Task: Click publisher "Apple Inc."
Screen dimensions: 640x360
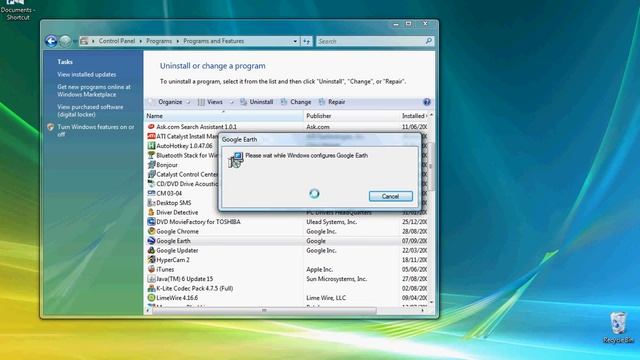Action: [320, 269]
